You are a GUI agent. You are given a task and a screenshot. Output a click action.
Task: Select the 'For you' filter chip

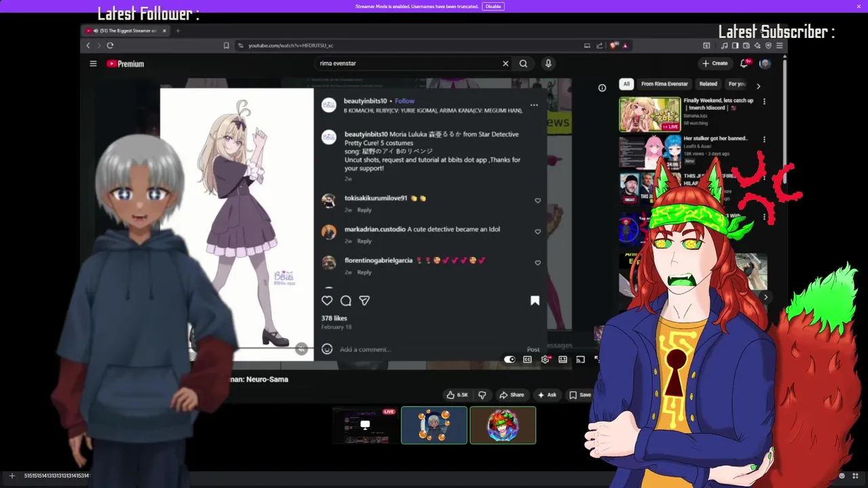(737, 84)
